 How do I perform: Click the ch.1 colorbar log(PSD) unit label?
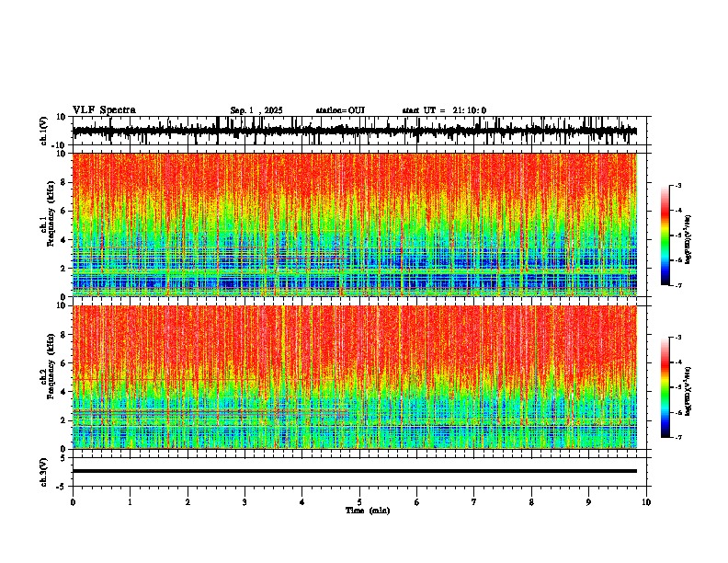688,239
